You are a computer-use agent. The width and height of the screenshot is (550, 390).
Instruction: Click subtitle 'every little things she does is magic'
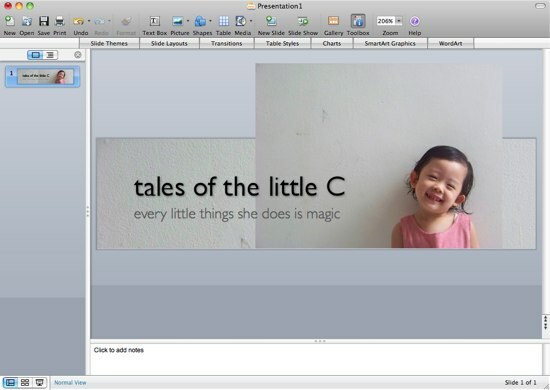[x=237, y=214]
